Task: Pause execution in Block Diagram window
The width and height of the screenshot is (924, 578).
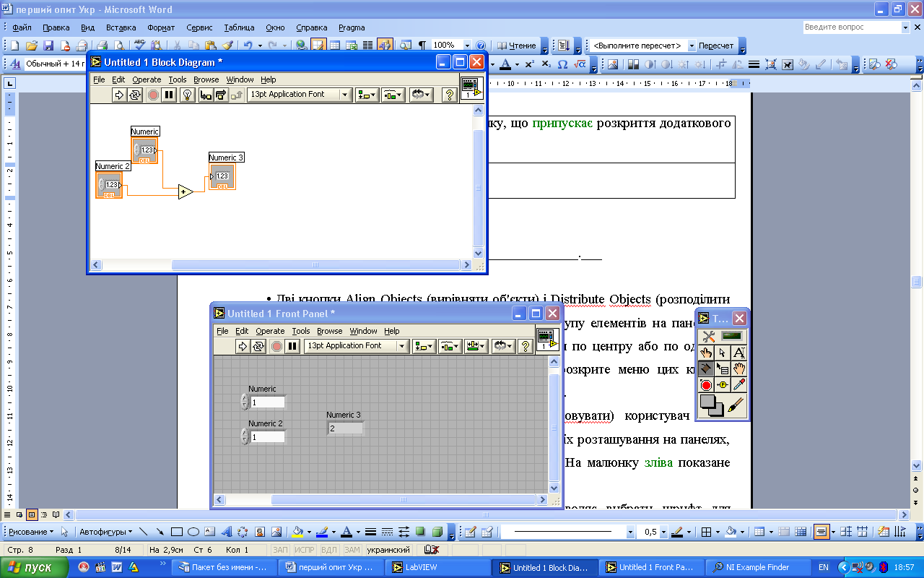Action: [169, 95]
